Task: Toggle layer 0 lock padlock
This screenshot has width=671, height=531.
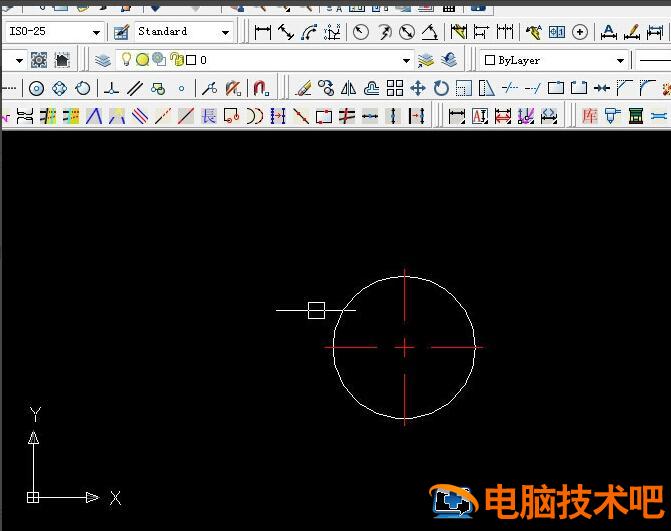Action: point(176,59)
